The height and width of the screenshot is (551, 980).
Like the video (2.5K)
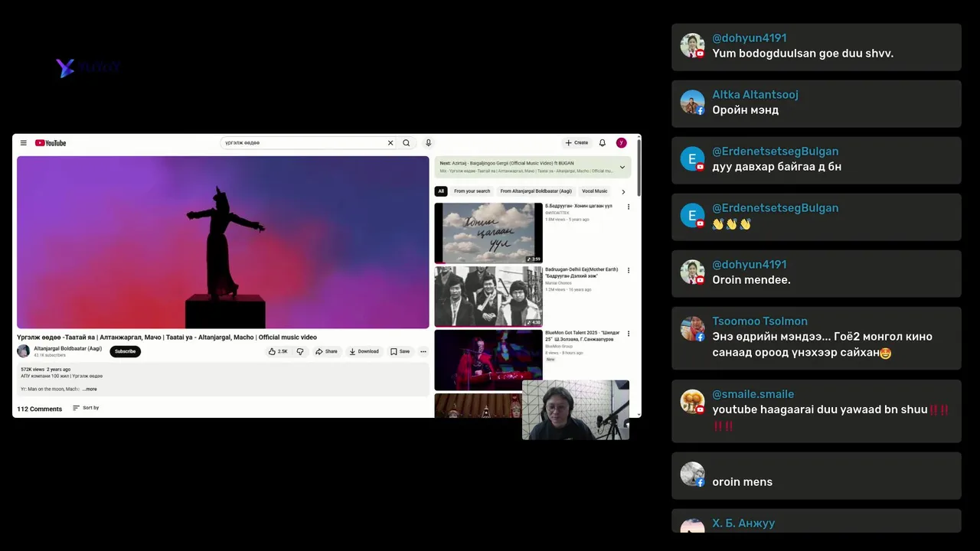click(x=278, y=352)
